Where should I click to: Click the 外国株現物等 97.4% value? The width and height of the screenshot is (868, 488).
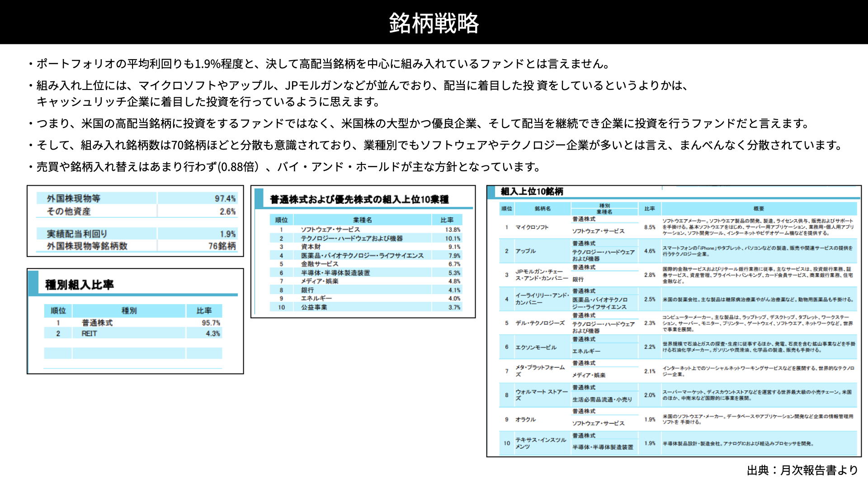pos(225,198)
